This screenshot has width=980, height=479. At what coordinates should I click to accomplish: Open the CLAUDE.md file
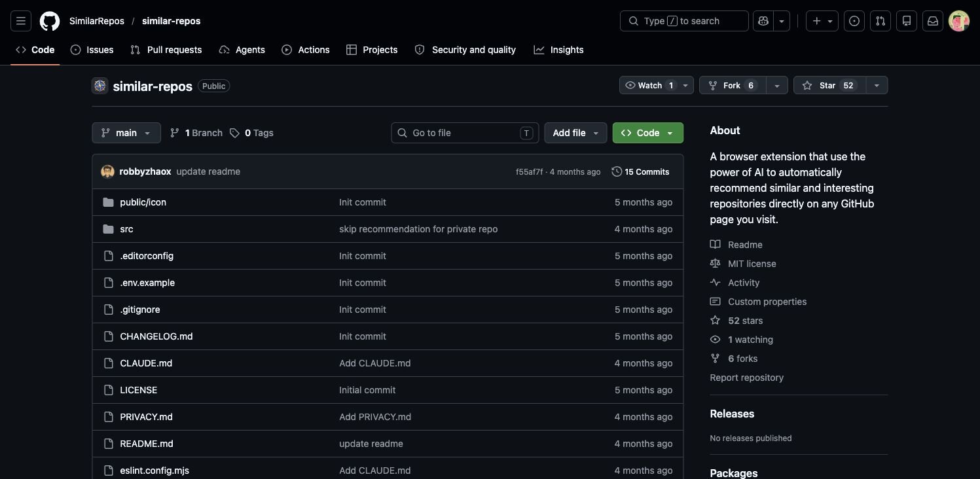pos(146,363)
